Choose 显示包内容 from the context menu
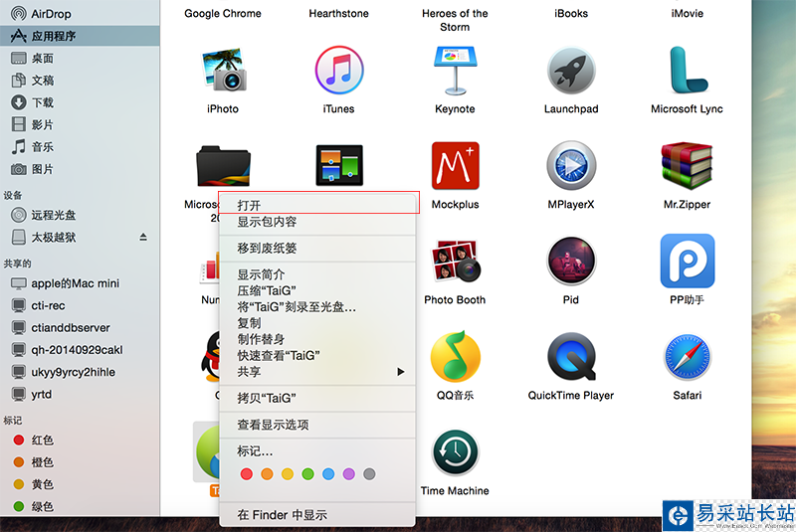The image size is (796, 532). [x=317, y=222]
